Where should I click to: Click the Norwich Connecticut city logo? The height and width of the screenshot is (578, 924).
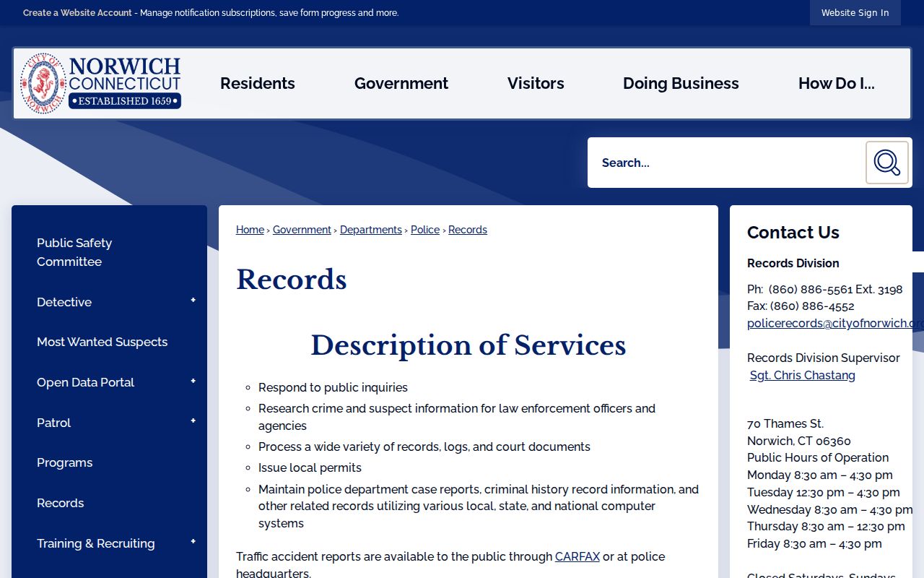pos(100,83)
